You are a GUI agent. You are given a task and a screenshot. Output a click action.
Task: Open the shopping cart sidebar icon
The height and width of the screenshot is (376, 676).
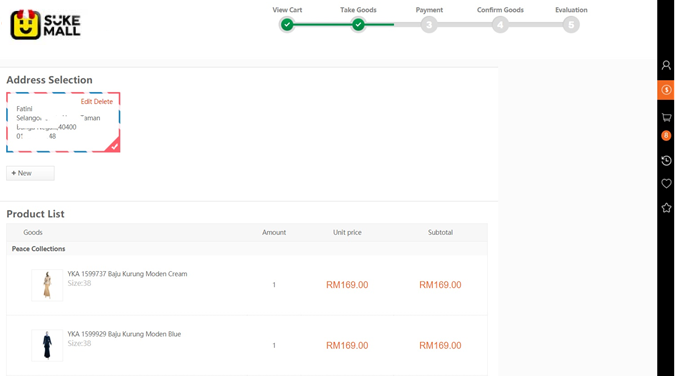pyautogui.click(x=666, y=117)
